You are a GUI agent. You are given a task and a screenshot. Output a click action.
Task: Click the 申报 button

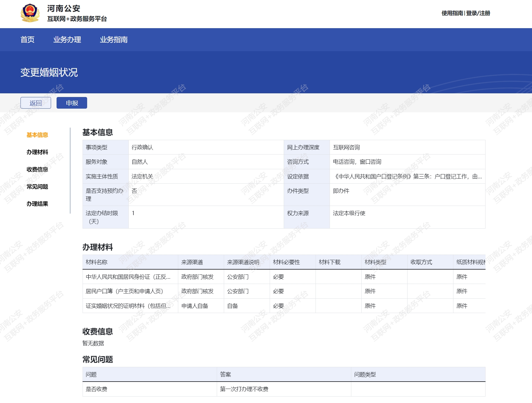coord(72,103)
